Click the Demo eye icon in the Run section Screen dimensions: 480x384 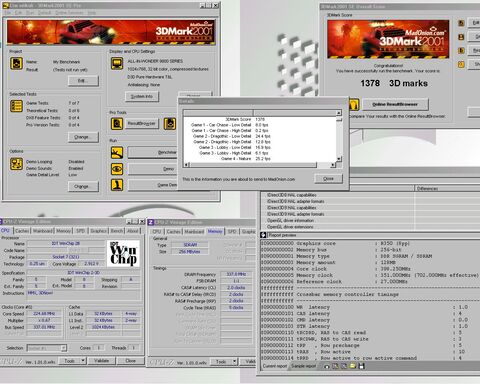117,169
